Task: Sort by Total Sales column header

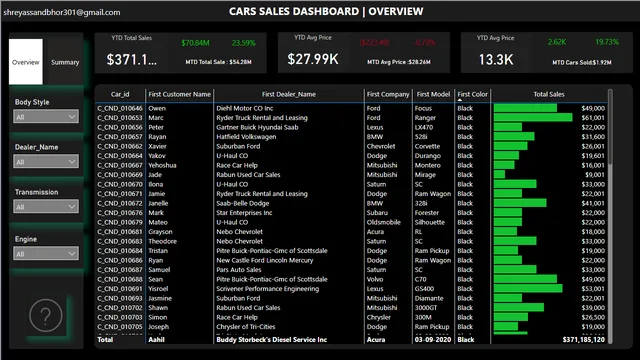Action: 549,94
